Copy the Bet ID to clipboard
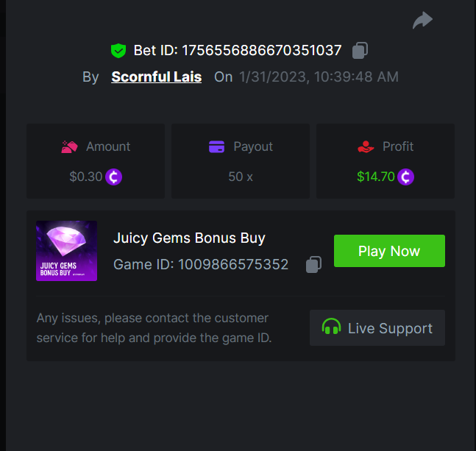The image size is (476, 451). (360, 50)
